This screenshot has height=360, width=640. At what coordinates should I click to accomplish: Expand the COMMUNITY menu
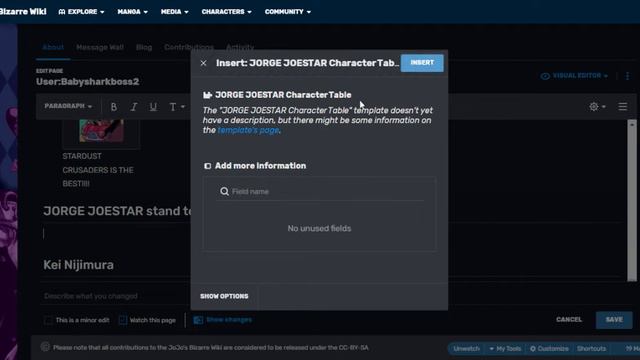pos(288,12)
